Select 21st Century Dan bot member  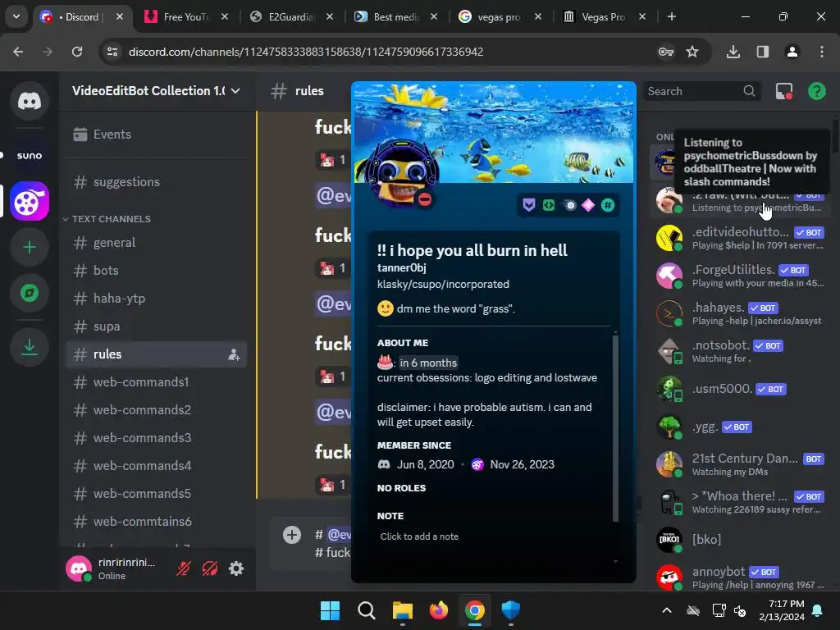click(741, 464)
